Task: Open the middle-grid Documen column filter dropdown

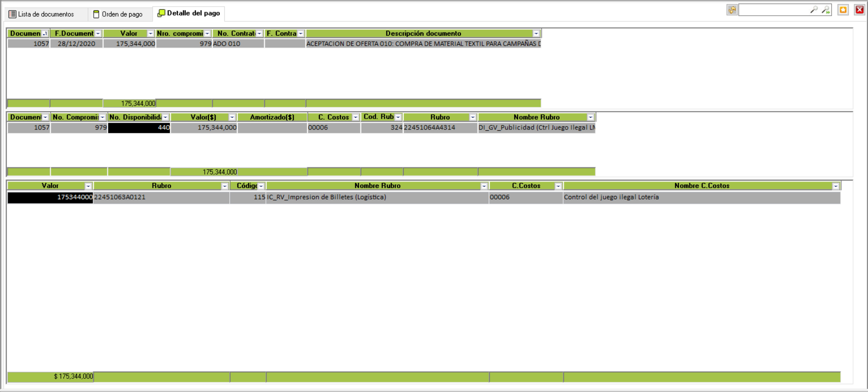Action: click(x=45, y=117)
